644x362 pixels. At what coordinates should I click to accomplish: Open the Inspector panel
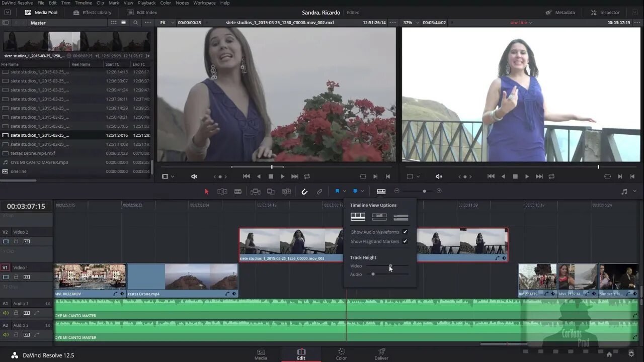(605, 13)
